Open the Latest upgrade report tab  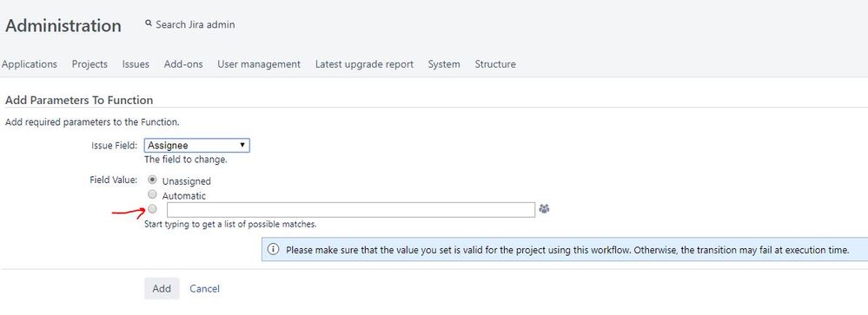[x=364, y=64]
